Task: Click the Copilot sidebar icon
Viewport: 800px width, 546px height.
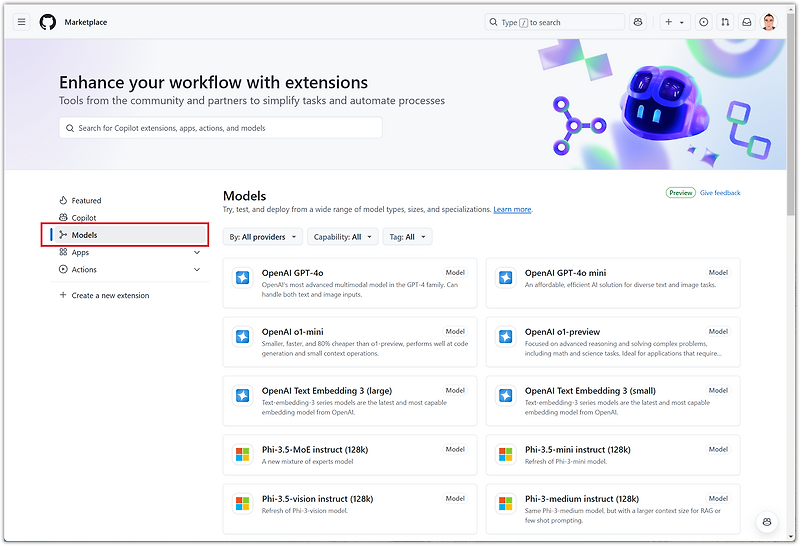Action: tap(63, 217)
